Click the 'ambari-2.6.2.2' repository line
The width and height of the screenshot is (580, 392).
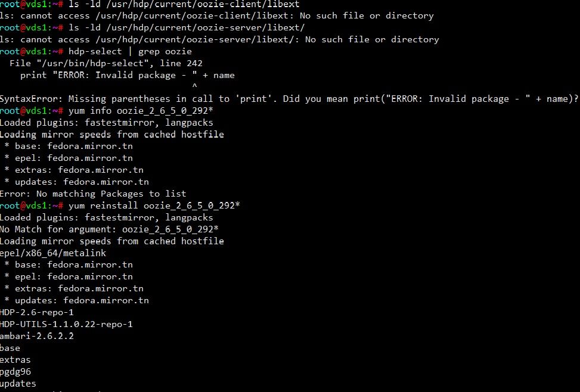click(x=37, y=336)
